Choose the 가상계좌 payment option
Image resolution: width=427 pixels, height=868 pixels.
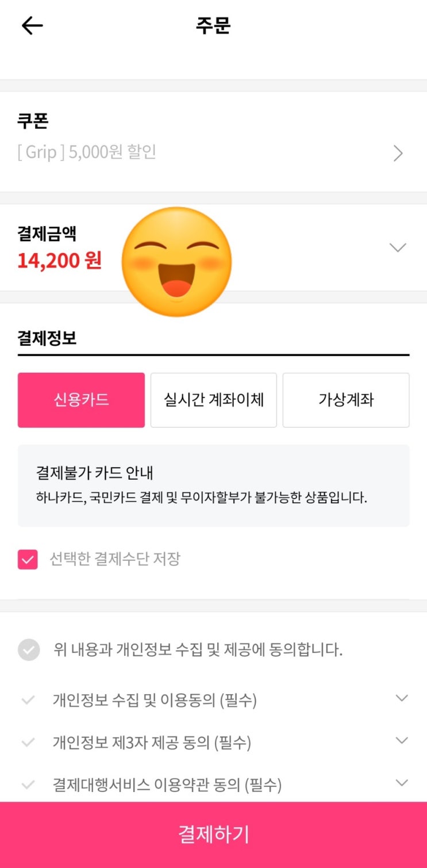click(346, 400)
